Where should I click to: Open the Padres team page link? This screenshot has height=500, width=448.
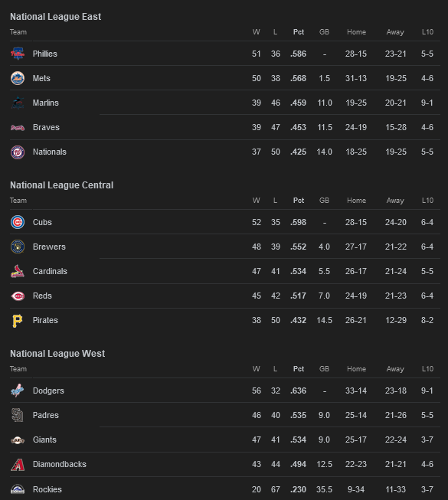click(x=46, y=415)
